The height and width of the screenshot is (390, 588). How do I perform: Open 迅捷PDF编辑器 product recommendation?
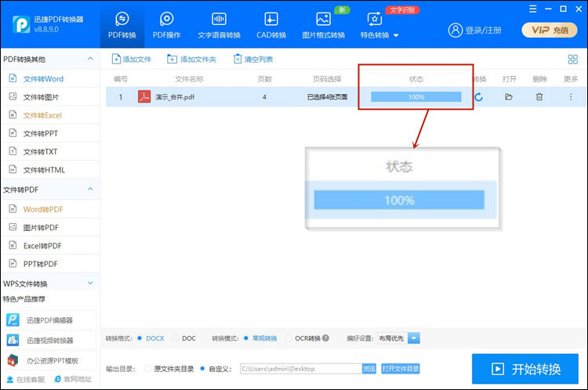[49, 320]
